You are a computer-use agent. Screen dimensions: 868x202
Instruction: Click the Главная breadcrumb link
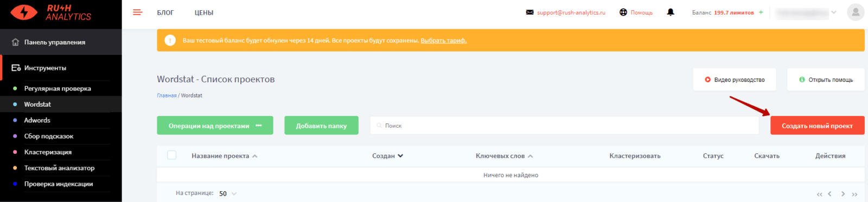[167, 95]
